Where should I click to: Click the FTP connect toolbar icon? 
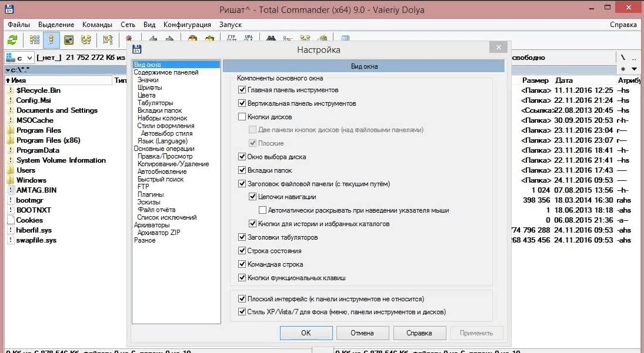point(231,39)
